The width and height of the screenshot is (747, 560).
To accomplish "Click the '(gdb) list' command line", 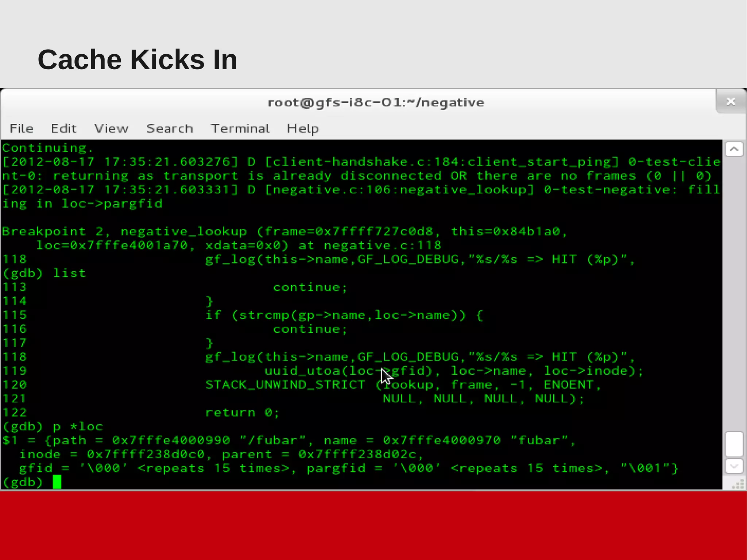I will [44, 273].
